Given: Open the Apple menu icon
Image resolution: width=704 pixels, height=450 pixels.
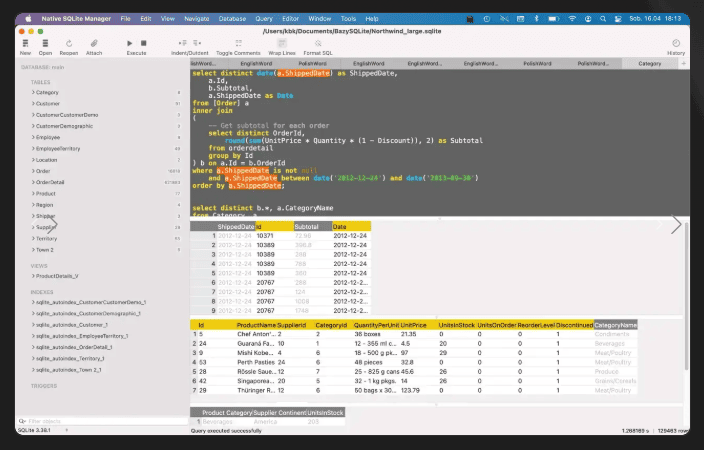Looking at the screenshot, I should pyautogui.click(x=28, y=18).
